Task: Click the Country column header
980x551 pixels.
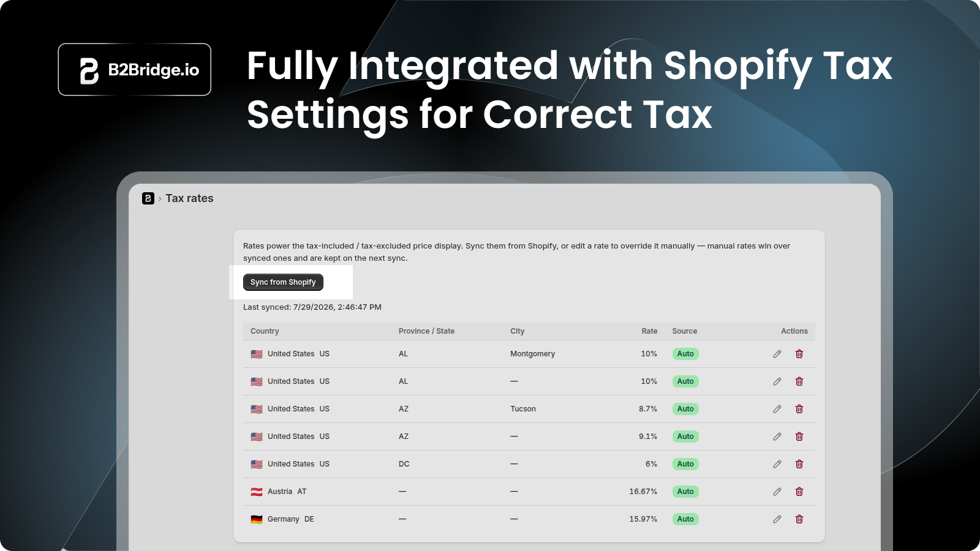Action: [x=265, y=331]
